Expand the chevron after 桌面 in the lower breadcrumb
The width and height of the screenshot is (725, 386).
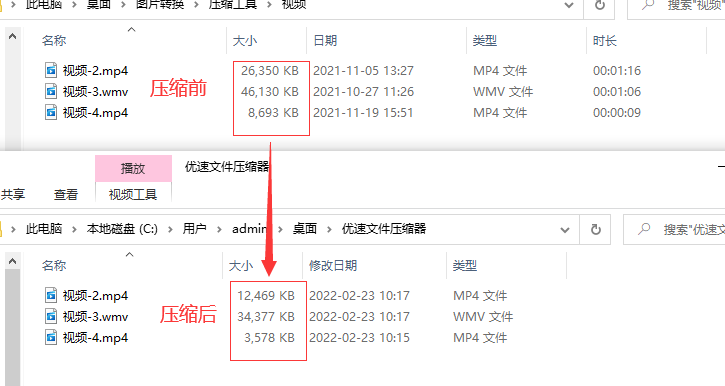[x=329, y=229]
